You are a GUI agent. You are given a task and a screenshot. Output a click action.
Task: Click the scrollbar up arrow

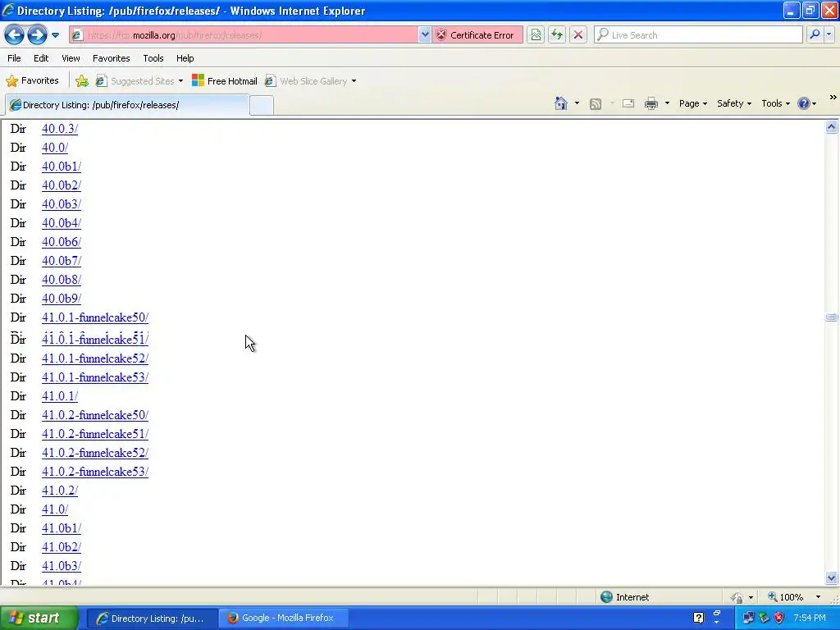click(832, 127)
